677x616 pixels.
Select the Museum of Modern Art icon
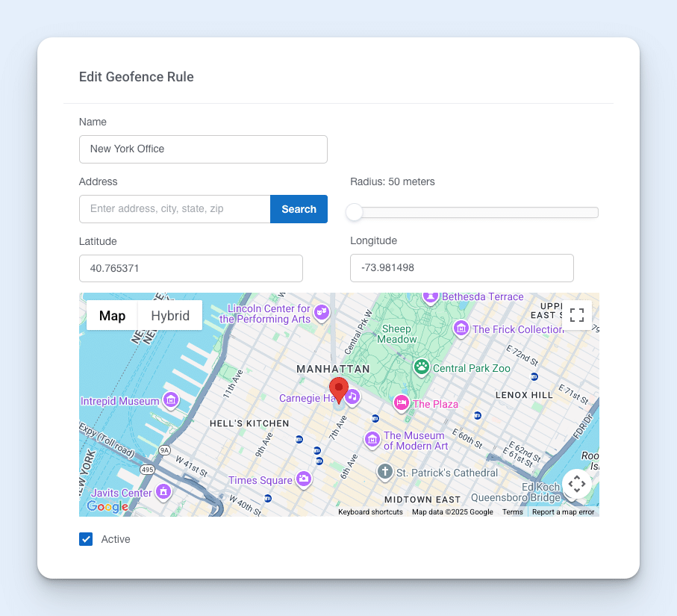(372, 441)
